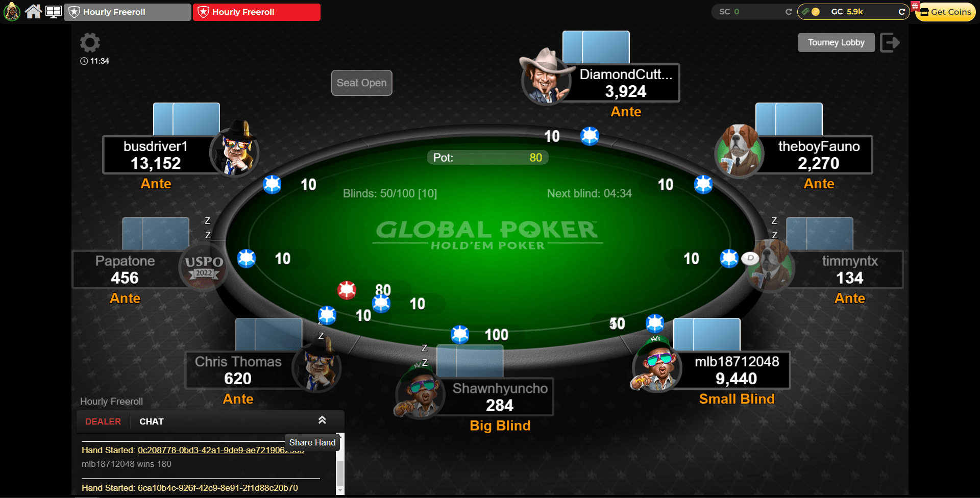This screenshot has width=980, height=498.
Task: Expand the chat panel with the chevron
Action: click(322, 420)
